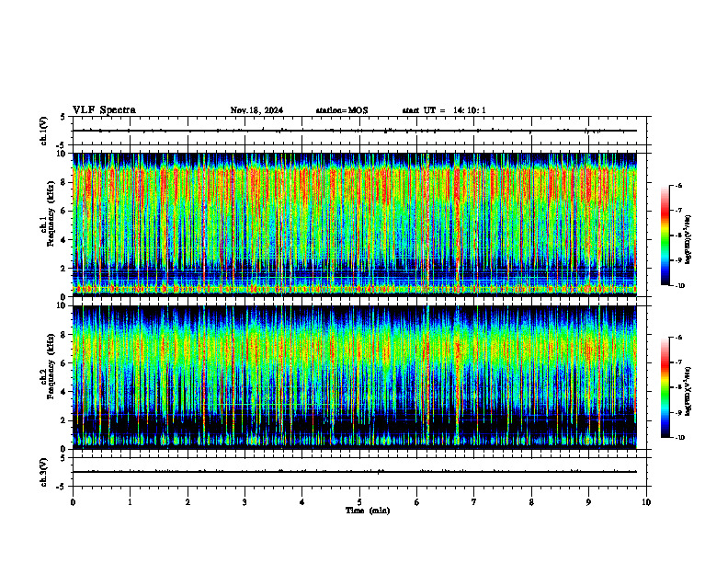Click the "-8" label on ch.1 color bar
Screen dimensions: 728x563
pos(678,236)
